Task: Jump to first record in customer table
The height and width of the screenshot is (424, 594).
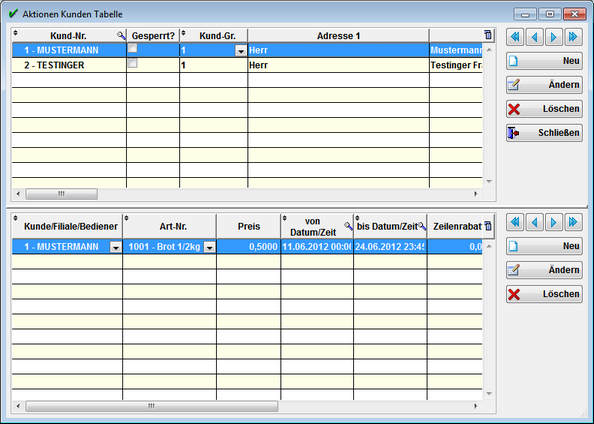Action: pyautogui.click(x=515, y=37)
